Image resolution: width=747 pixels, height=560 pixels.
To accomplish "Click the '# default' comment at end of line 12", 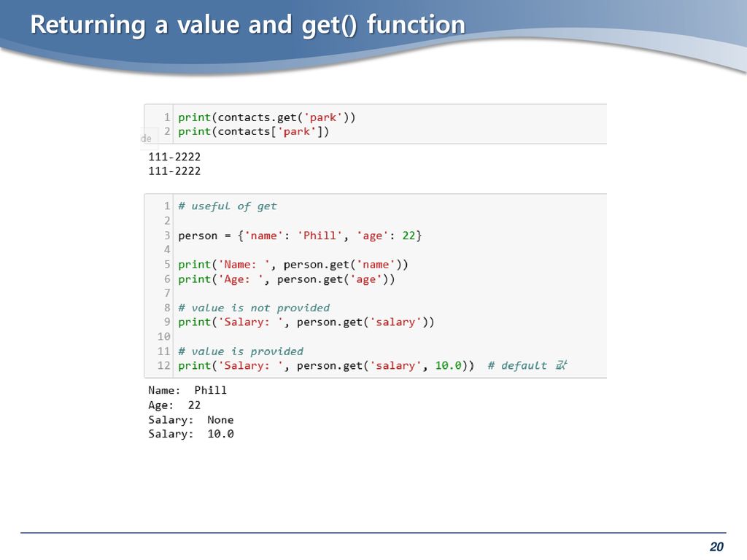I will click(527, 366).
